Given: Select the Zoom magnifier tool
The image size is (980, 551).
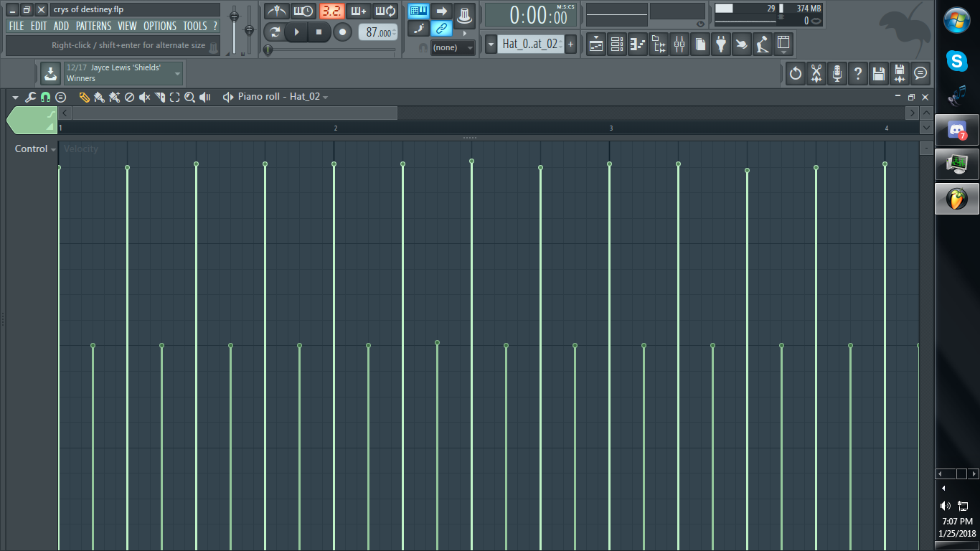Looking at the screenshot, I should [x=190, y=97].
